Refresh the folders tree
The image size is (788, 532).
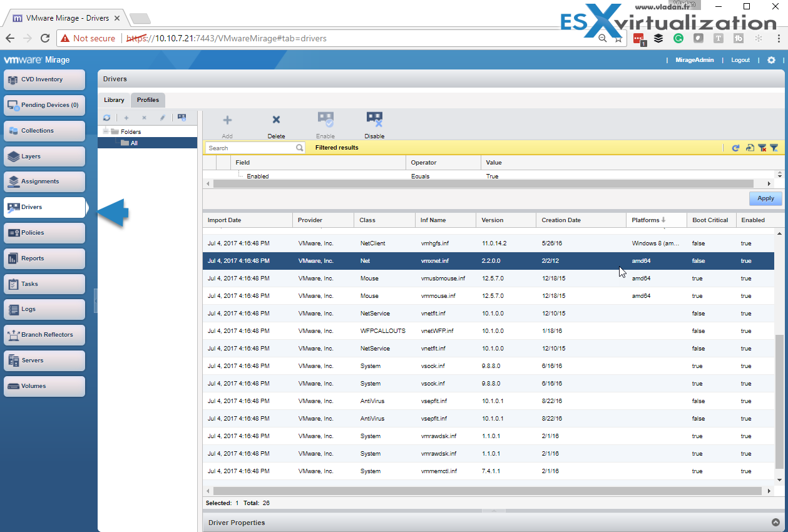107,118
